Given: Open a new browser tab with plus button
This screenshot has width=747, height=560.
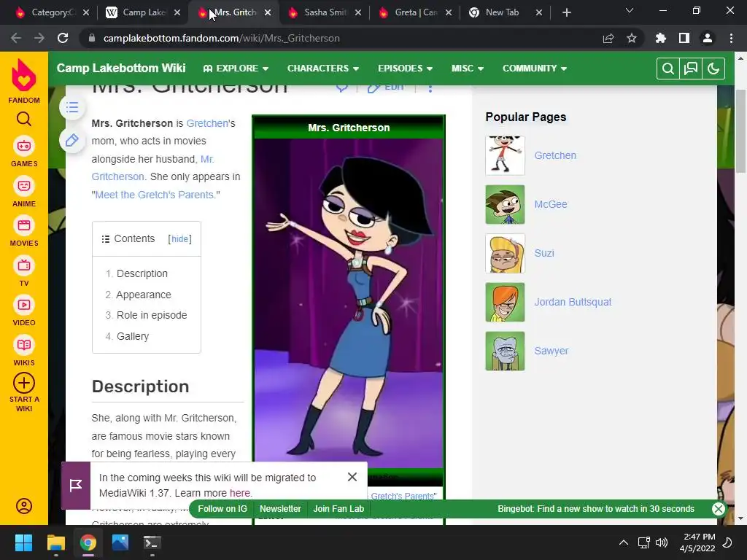Looking at the screenshot, I should 566,12.
